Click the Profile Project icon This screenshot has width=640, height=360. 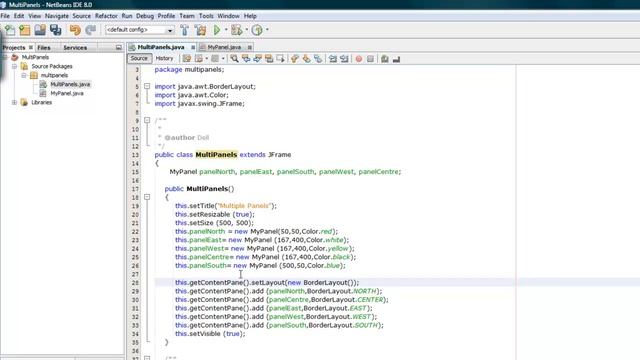(x=257, y=30)
